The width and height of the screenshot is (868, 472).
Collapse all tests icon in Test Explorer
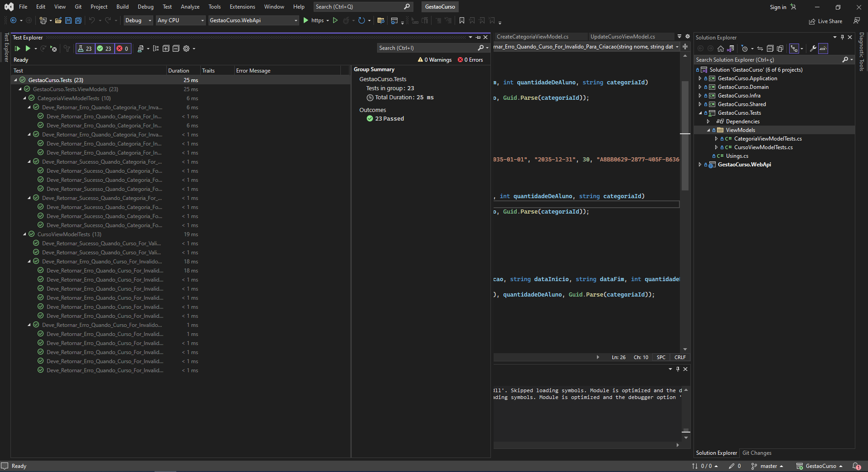(x=176, y=49)
